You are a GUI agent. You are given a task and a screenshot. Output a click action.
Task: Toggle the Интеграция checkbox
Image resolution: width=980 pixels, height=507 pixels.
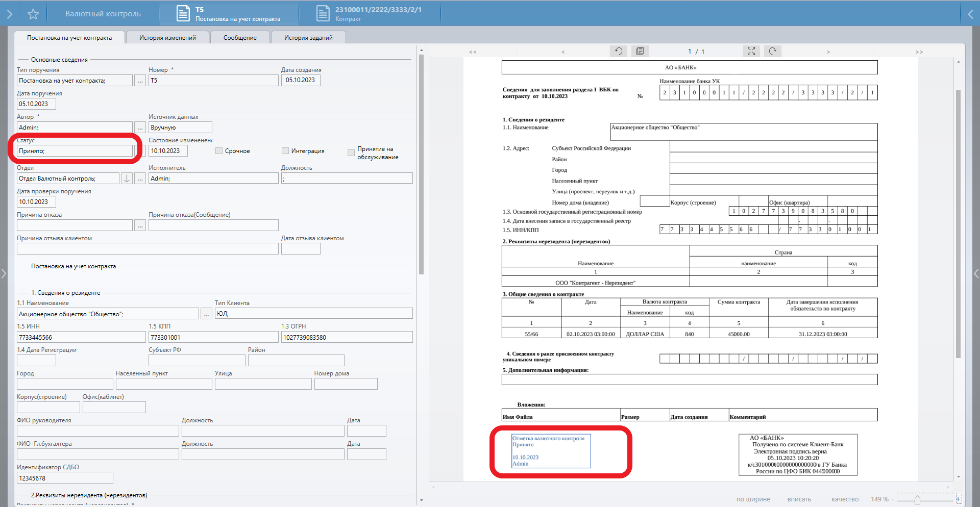click(285, 151)
